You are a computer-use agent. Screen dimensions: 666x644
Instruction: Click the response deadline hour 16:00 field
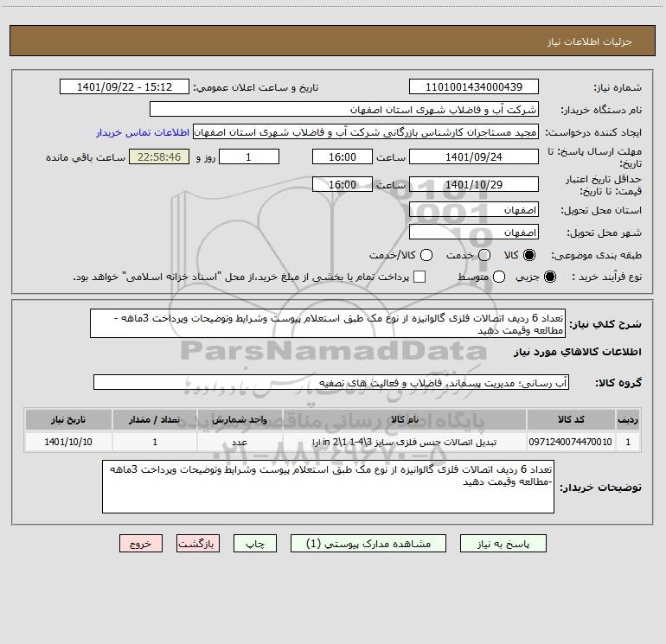point(343,156)
